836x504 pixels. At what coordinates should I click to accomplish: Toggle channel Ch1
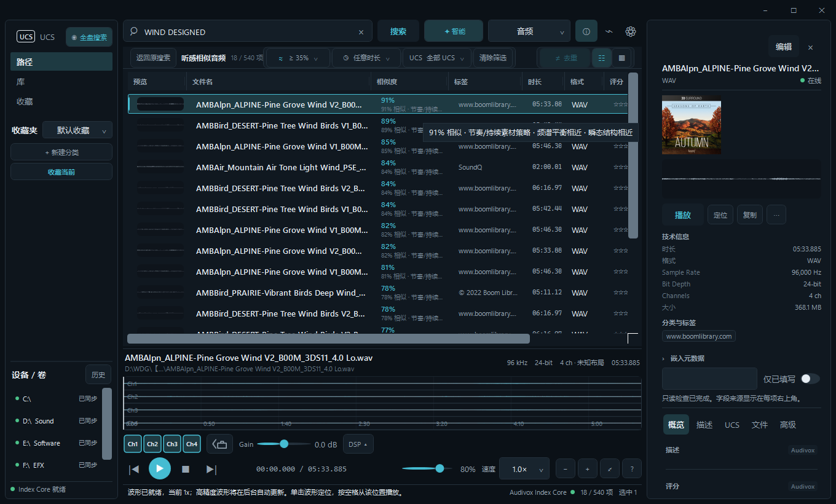tap(133, 444)
